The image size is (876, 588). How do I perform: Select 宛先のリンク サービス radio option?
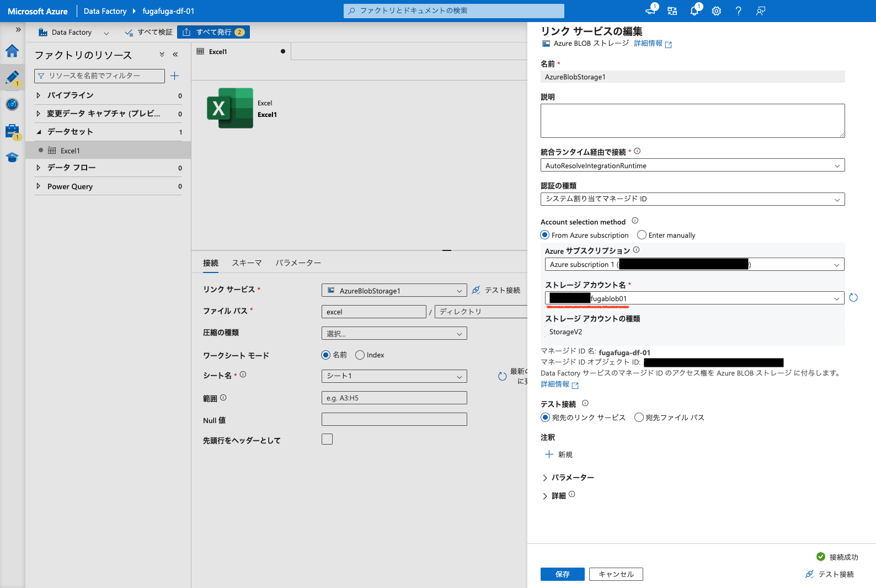click(x=546, y=418)
